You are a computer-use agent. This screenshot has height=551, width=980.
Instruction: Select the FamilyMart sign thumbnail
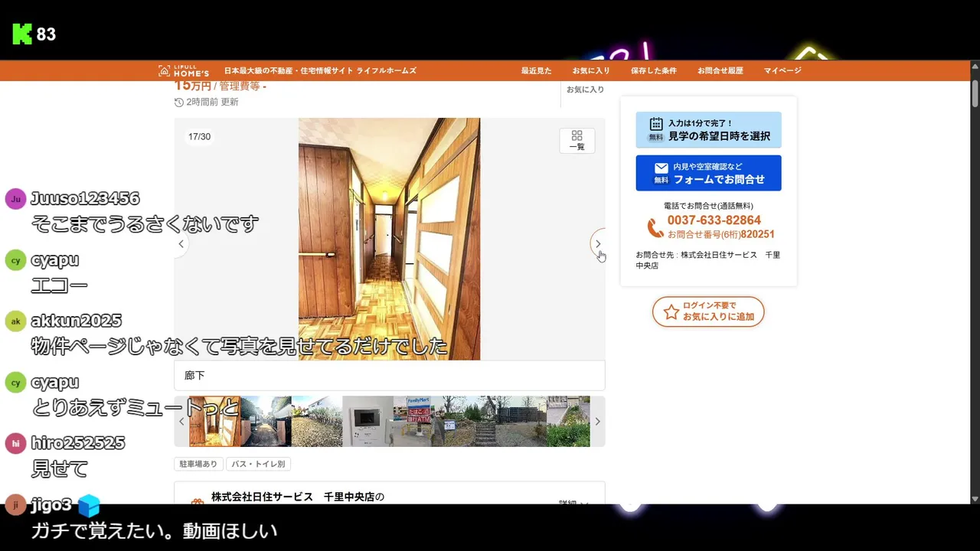pos(419,421)
